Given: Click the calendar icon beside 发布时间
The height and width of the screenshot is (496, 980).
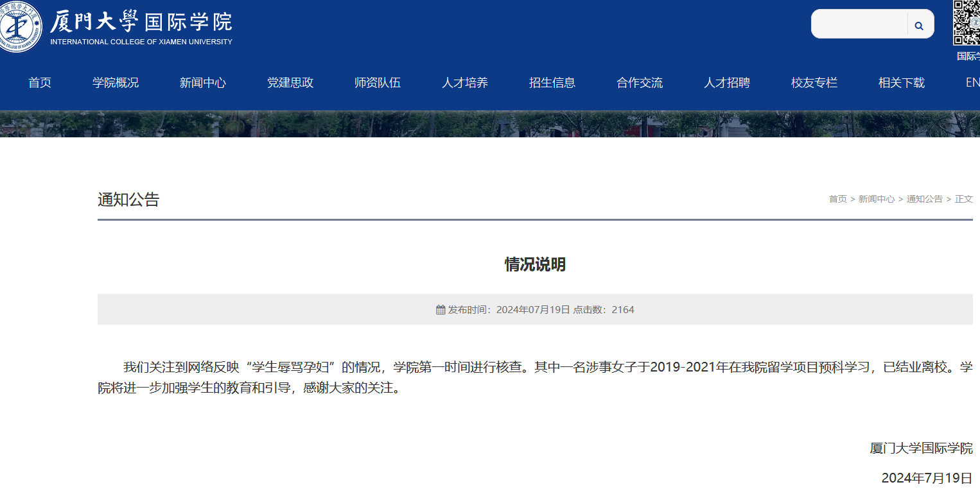Looking at the screenshot, I should coord(441,310).
